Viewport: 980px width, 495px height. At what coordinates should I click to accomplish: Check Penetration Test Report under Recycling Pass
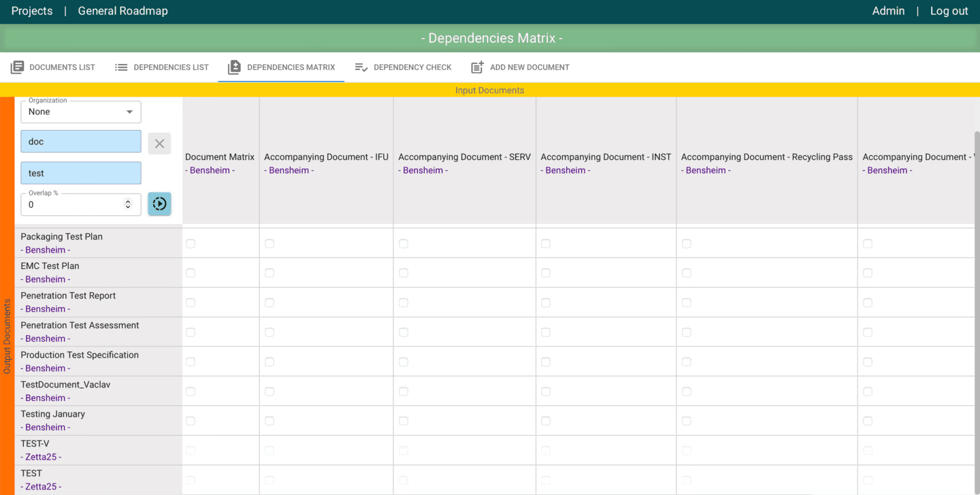(687, 303)
